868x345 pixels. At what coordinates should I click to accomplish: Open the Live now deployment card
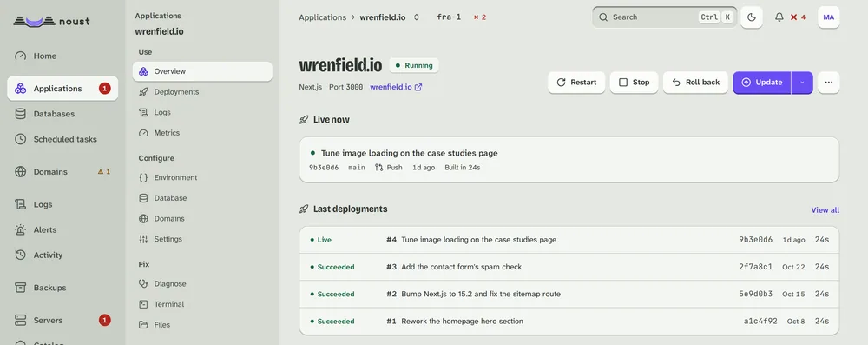coord(569,160)
